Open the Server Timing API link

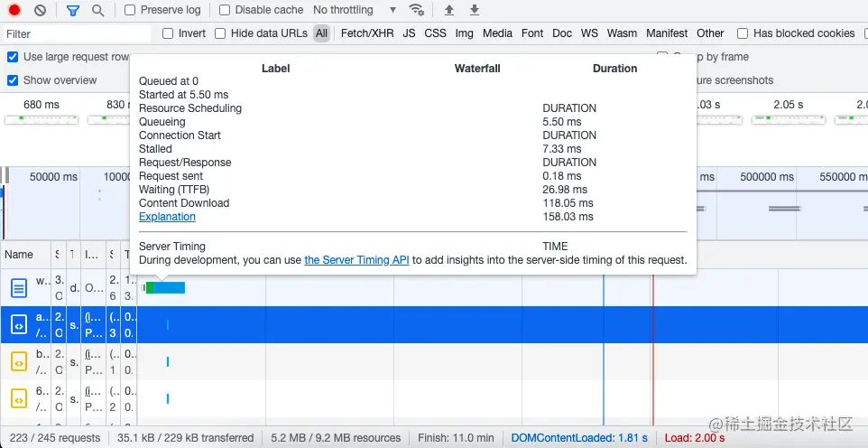click(x=357, y=259)
